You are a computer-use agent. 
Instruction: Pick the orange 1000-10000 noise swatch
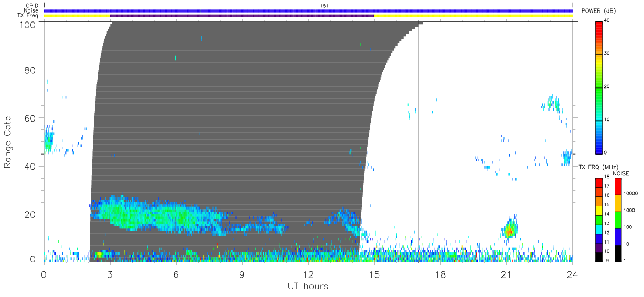(618, 203)
